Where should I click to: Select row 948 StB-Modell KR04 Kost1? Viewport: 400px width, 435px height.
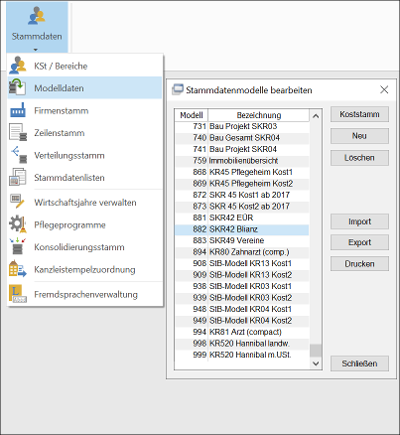click(242, 309)
